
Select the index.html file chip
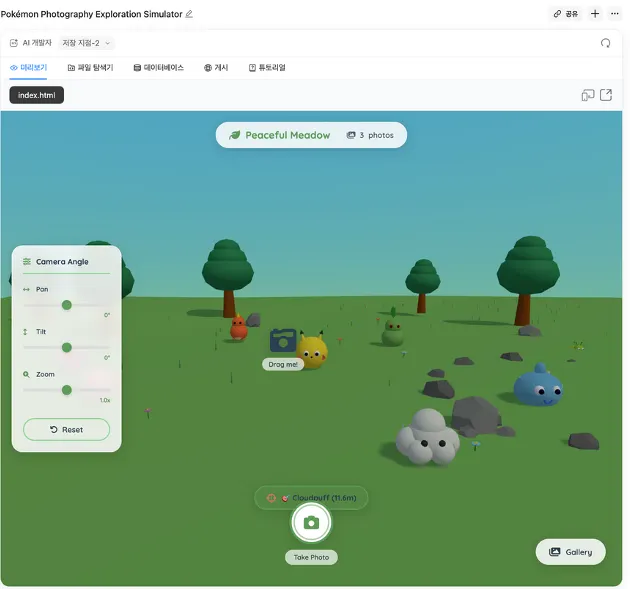click(37, 95)
